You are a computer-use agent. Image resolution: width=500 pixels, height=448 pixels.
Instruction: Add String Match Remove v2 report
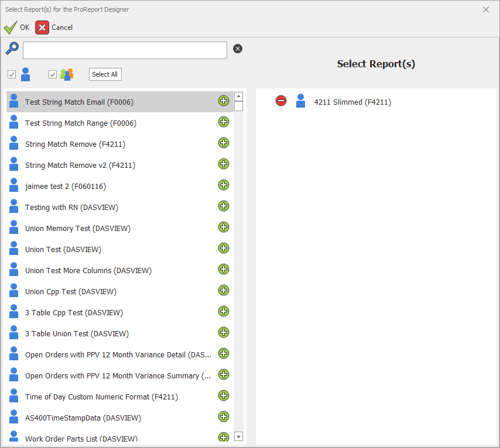point(224,164)
